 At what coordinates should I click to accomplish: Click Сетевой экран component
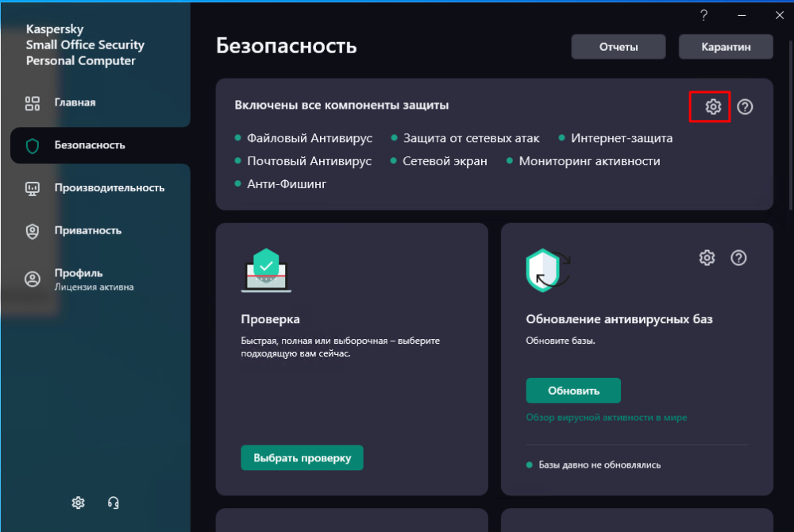tap(445, 161)
